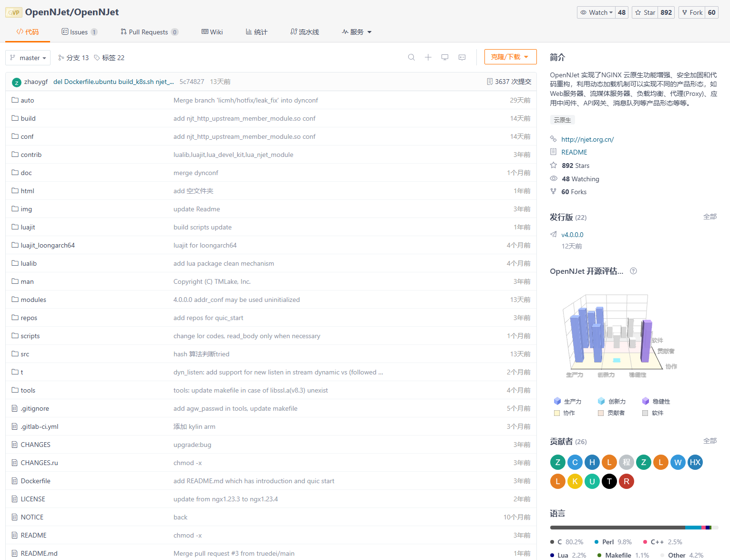Expand the 服务 menu
730x560 pixels.
tap(357, 32)
